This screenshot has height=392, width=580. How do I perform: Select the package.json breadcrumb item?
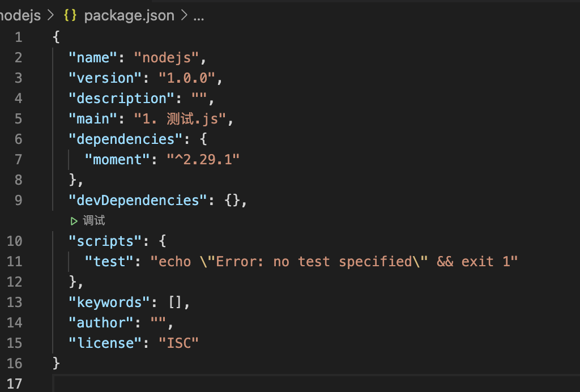[x=129, y=16]
